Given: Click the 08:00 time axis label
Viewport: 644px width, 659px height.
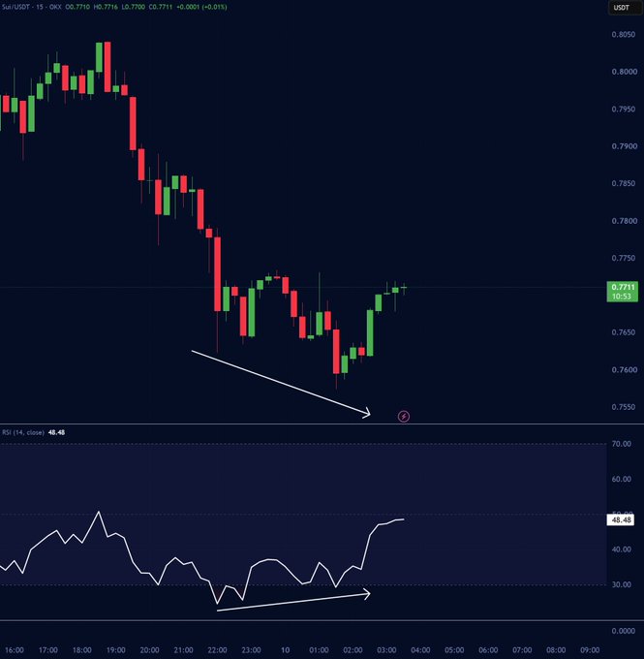Looking at the screenshot, I should coord(556,650).
